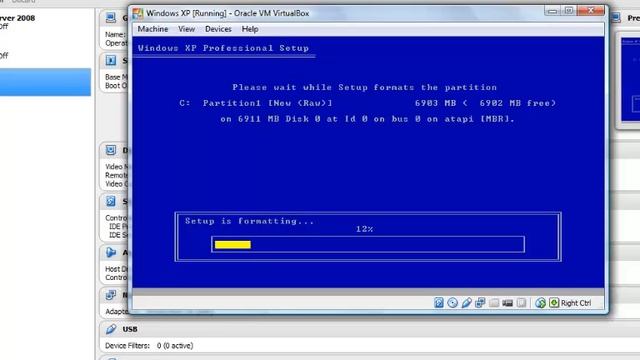Click the 12% progress value
Viewport: 640px width, 360px height.
tap(364, 229)
